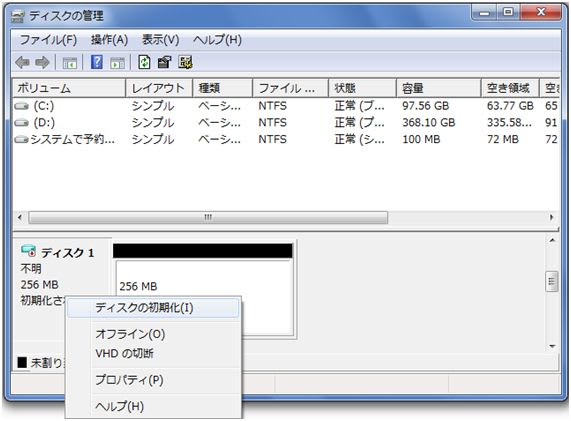
Task: Maximize the Disk Management window
Action: tap(508, 13)
